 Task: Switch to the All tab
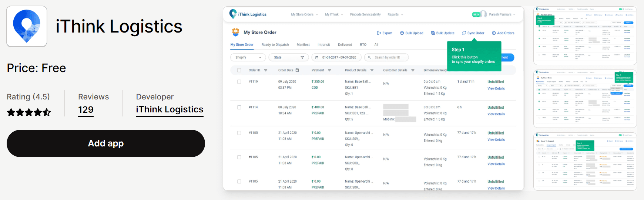376,45
